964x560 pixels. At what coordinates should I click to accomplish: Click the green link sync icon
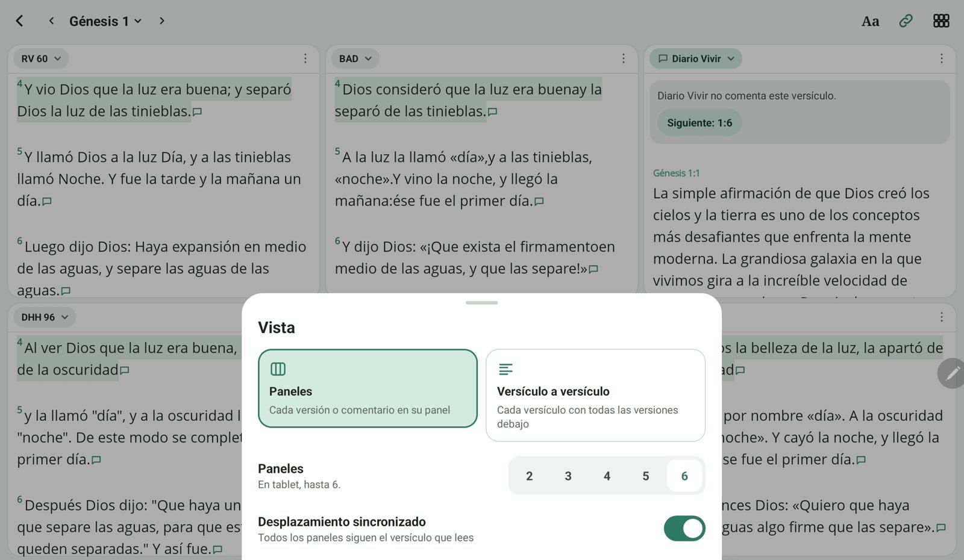[906, 21]
